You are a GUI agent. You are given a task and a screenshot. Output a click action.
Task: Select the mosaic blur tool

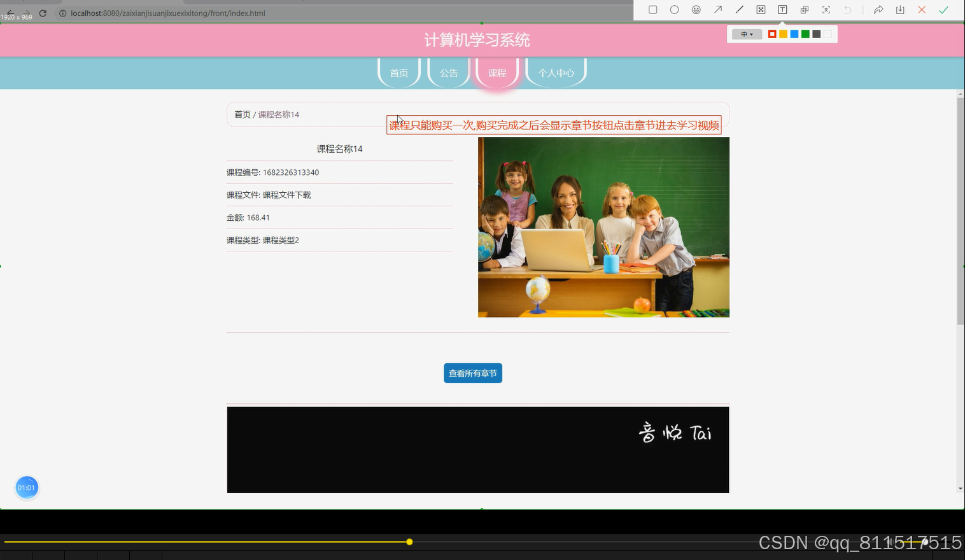761,10
